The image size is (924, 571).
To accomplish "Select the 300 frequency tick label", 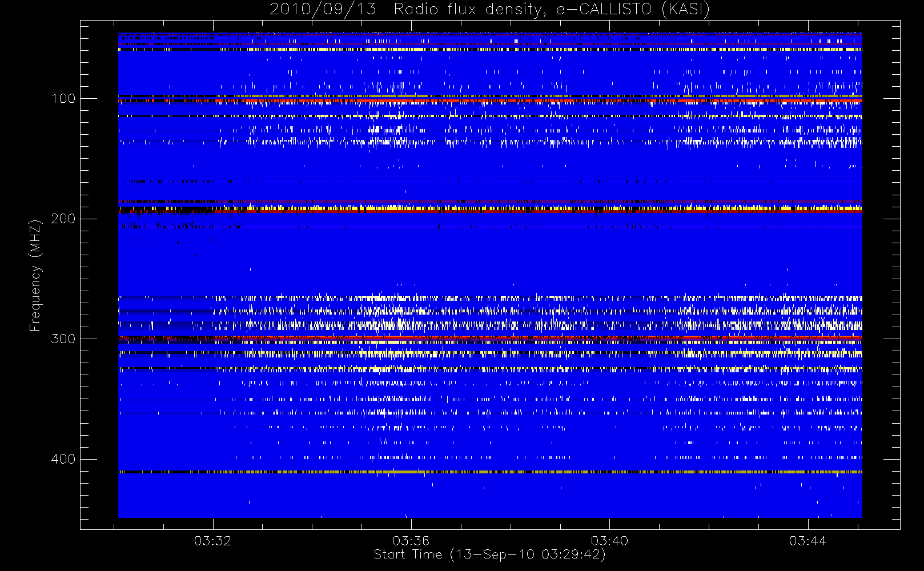I will tap(63, 339).
